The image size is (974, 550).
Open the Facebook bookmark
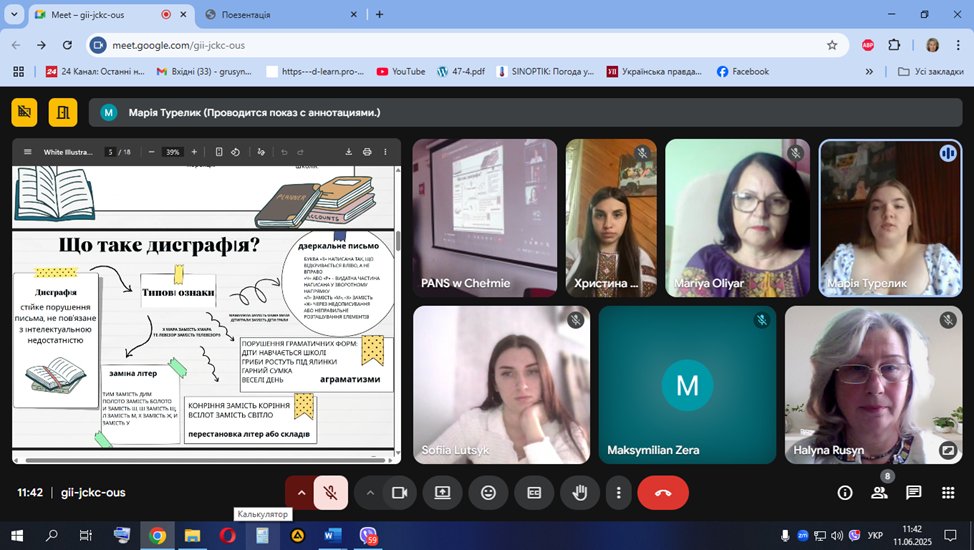[x=742, y=71]
